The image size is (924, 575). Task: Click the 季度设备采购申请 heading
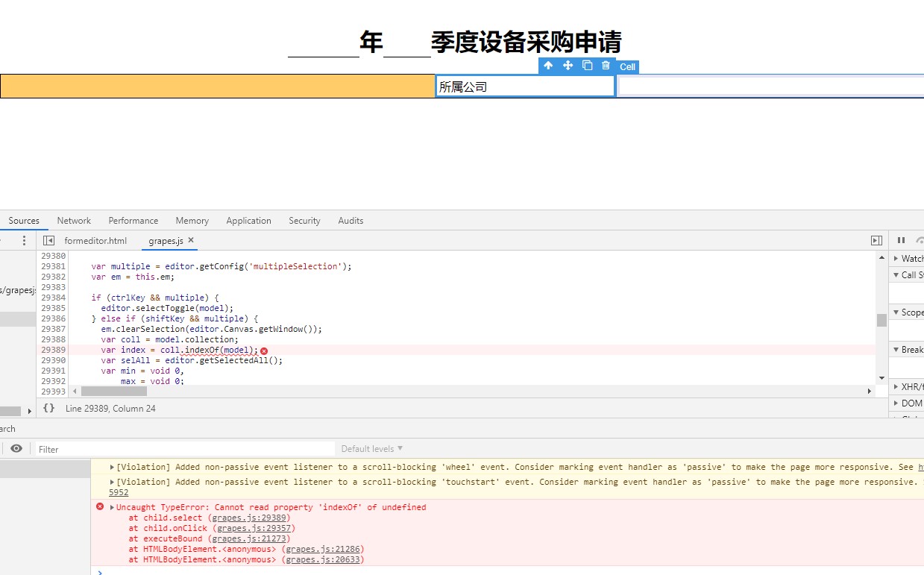coord(526,42)
